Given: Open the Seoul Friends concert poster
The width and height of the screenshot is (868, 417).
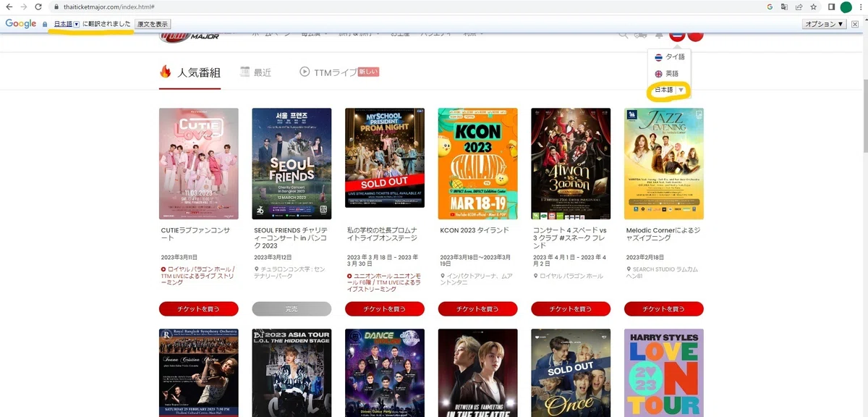Looking at the screenshot, I should point(292,164).
